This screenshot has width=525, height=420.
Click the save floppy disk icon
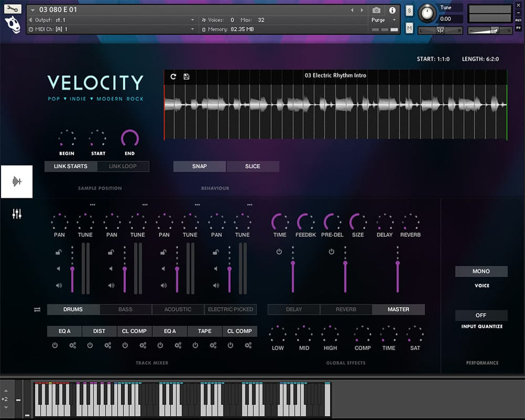pos(186,77)
